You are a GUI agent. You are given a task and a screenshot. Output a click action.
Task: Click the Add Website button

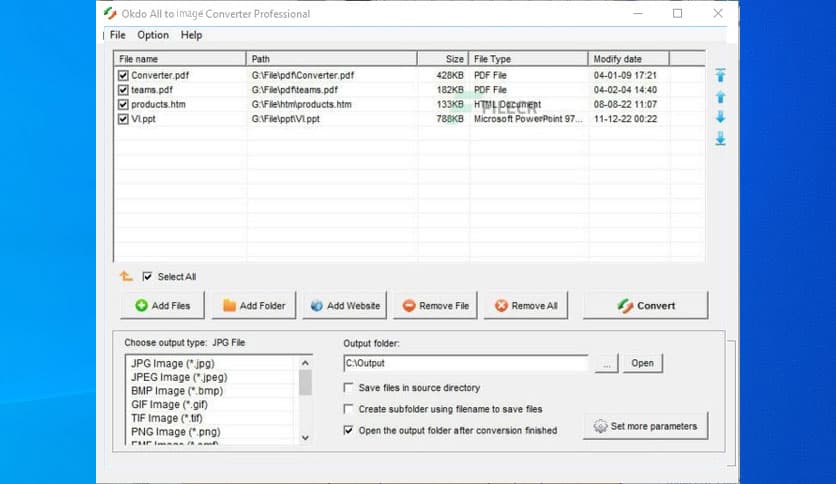point(345,305)
